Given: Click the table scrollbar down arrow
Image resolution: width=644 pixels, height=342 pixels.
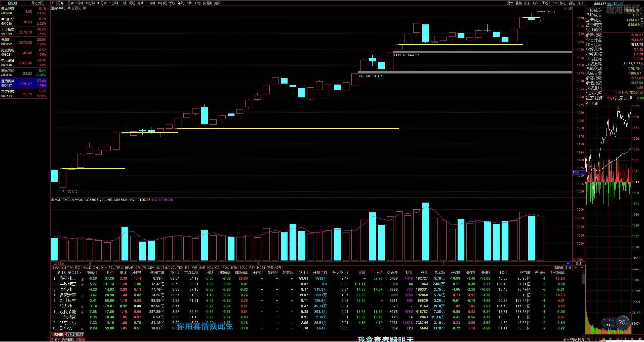Looking at the screenshot, I should coord(583,334).
